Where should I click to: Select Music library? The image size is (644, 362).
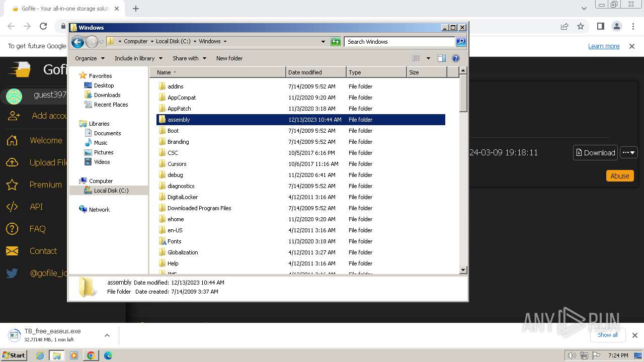pos(101,143)
